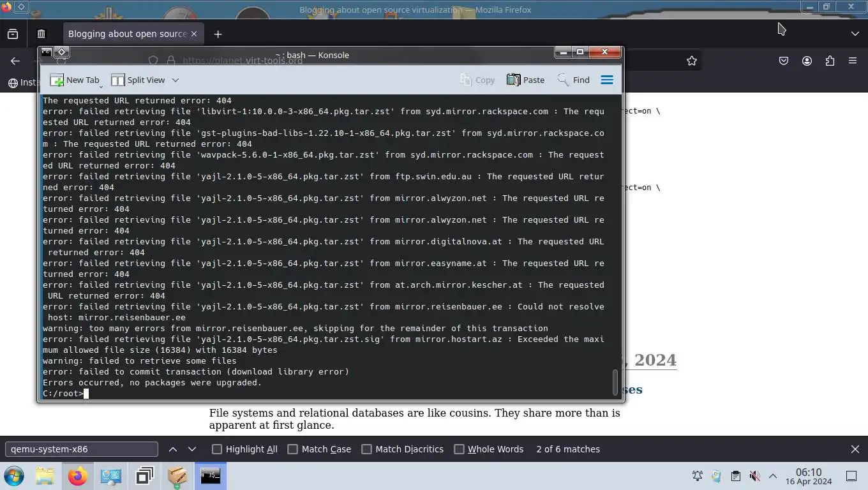The height and width of the screenshot is (490, 868).
Task: Click the '2 of 6 matches' find status text
Action: (568, 449)
